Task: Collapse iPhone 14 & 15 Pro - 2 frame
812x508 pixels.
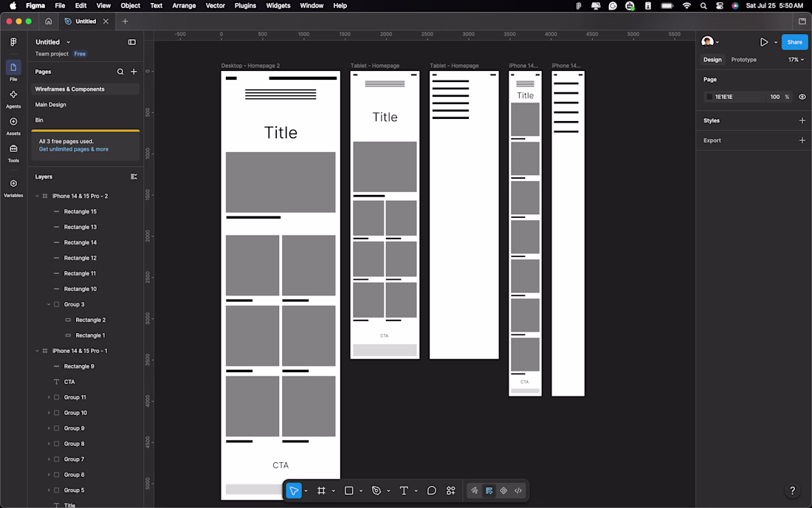Action: [38, 196]
